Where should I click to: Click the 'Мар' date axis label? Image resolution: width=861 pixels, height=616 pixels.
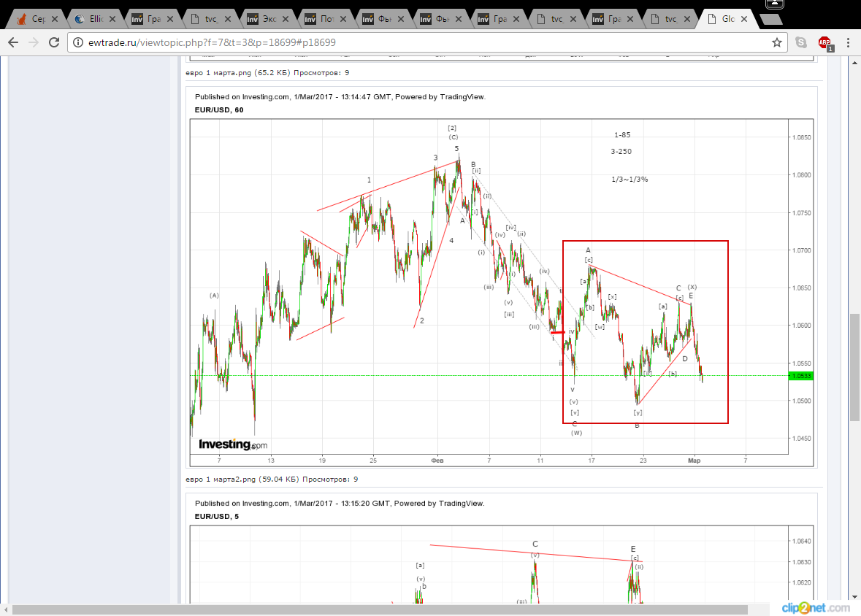694,461
